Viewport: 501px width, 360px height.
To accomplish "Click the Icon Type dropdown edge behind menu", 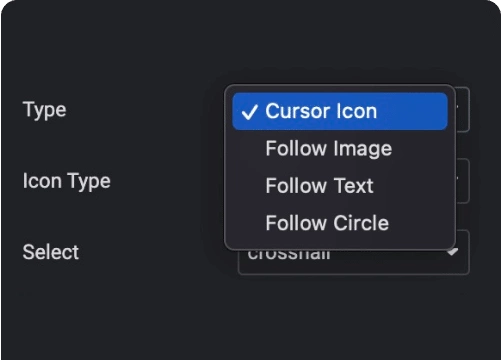I will 463,181.
